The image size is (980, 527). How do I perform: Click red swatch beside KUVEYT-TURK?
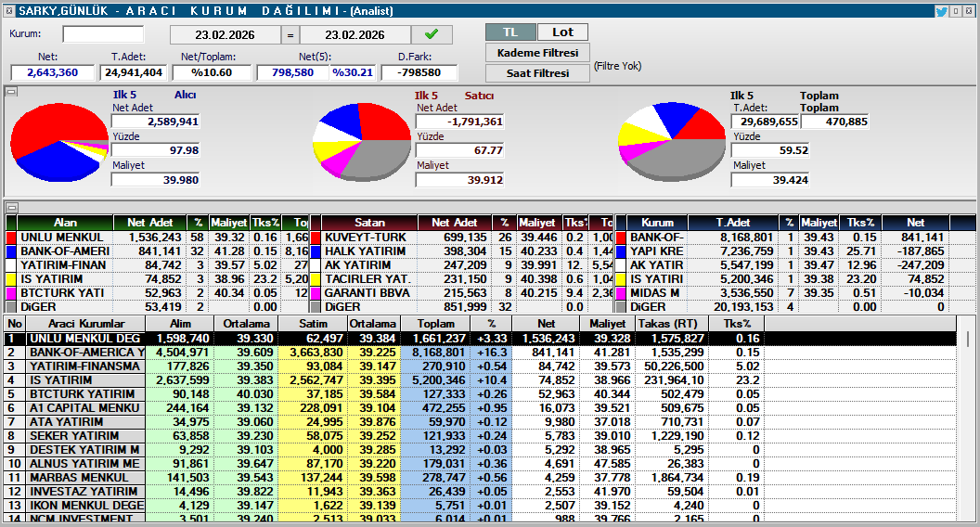(x=316, y=238)
